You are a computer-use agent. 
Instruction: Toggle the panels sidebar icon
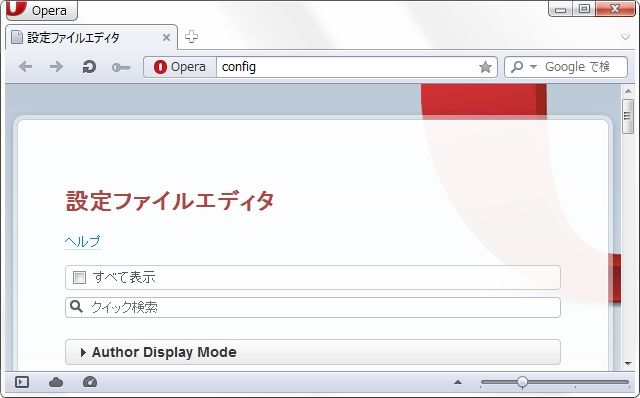tap(22, 382)
